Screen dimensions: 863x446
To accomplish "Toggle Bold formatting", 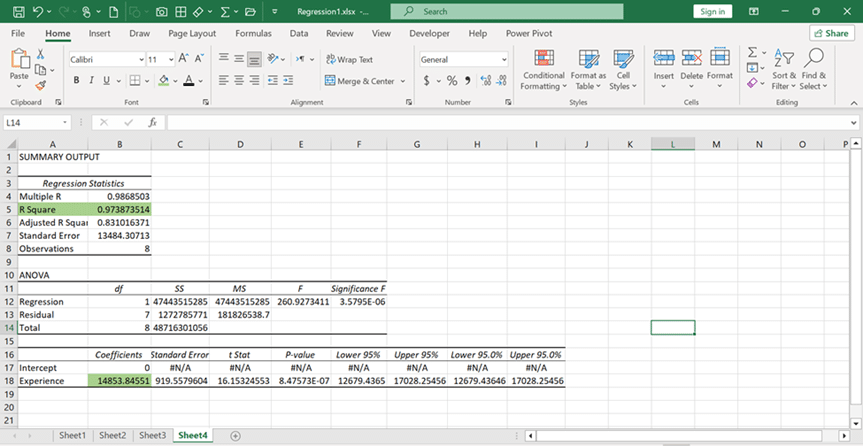I will tap(76, 81).
